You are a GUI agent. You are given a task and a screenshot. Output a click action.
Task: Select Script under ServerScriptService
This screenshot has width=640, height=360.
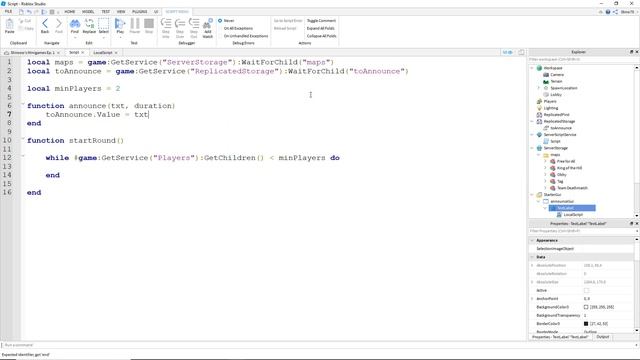pyautogui.click(x=552, y=141)
